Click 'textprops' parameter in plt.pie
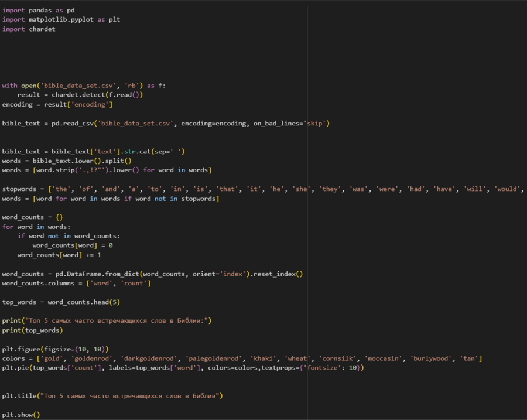527x420 pixels. pos(278,368)
